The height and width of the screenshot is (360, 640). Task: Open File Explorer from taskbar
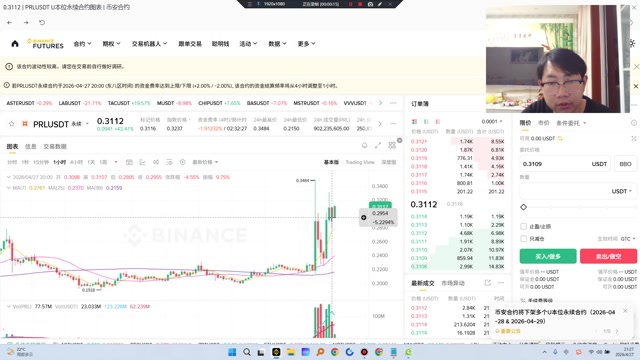[291, 352]
